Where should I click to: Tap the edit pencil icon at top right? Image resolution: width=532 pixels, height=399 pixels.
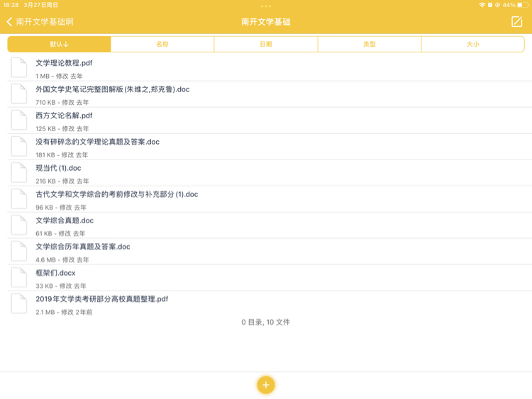coord(516,22)
